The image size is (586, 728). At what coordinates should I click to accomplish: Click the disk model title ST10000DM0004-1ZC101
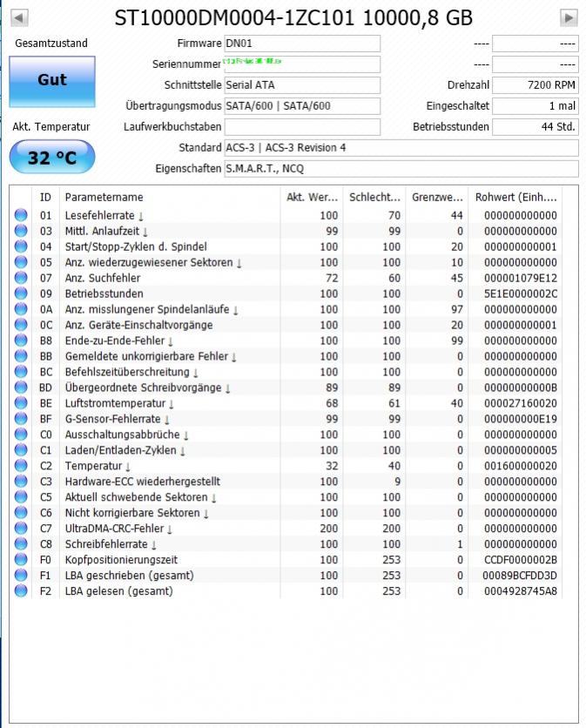coord(234,18)
